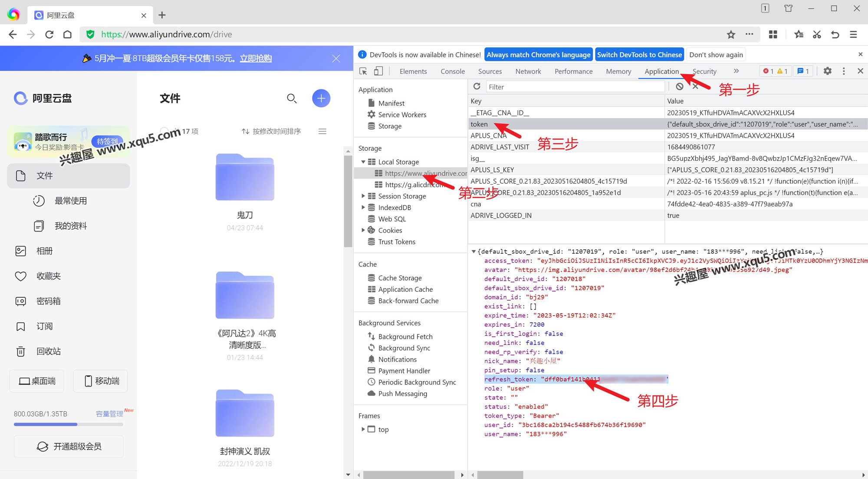Expand the top frame node

pyautogui.click(x=363, y=429)
